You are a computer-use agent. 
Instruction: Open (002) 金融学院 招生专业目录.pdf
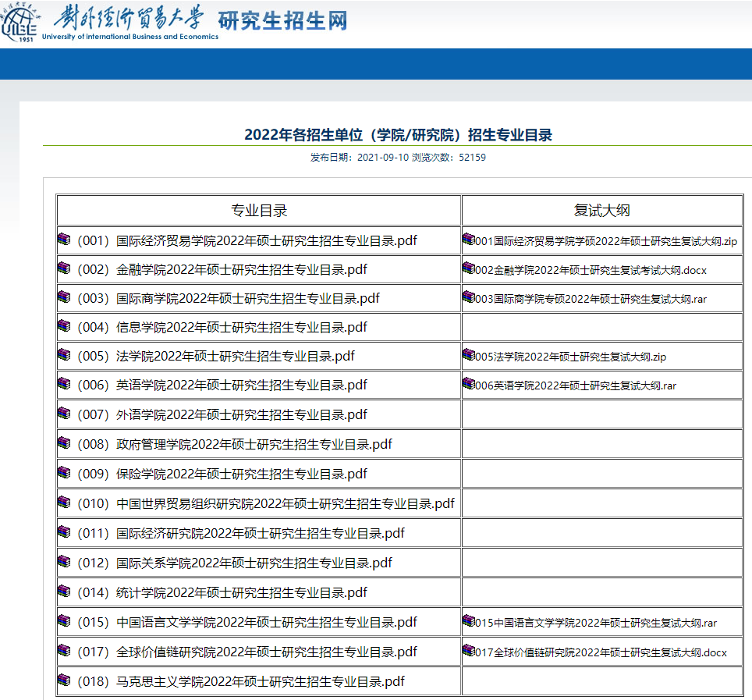[222, 270]
